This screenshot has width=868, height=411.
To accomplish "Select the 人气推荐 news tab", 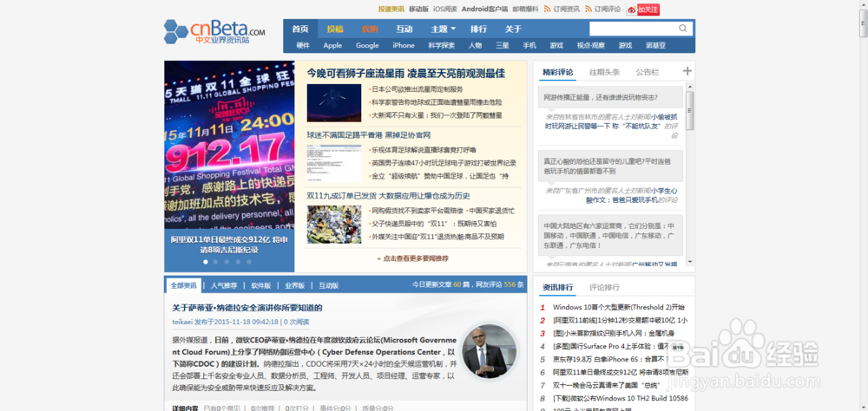I will tap(224, 285).
